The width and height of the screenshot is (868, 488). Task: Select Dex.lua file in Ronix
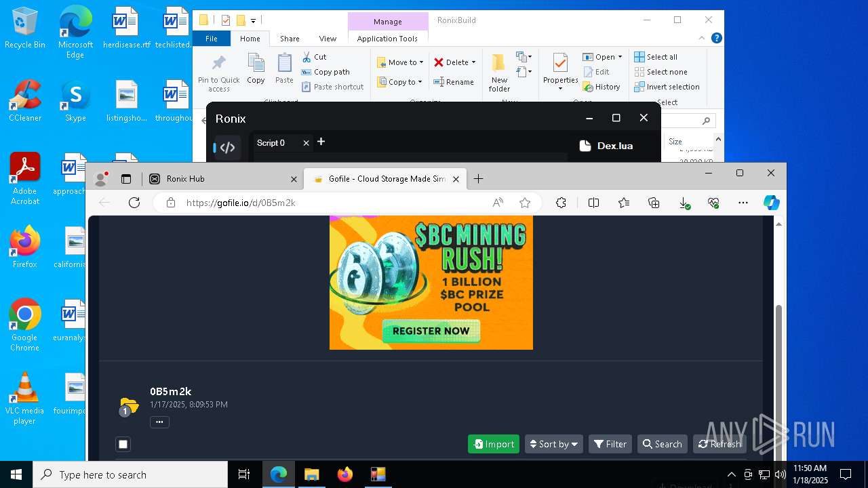click(x=606, y=146)
